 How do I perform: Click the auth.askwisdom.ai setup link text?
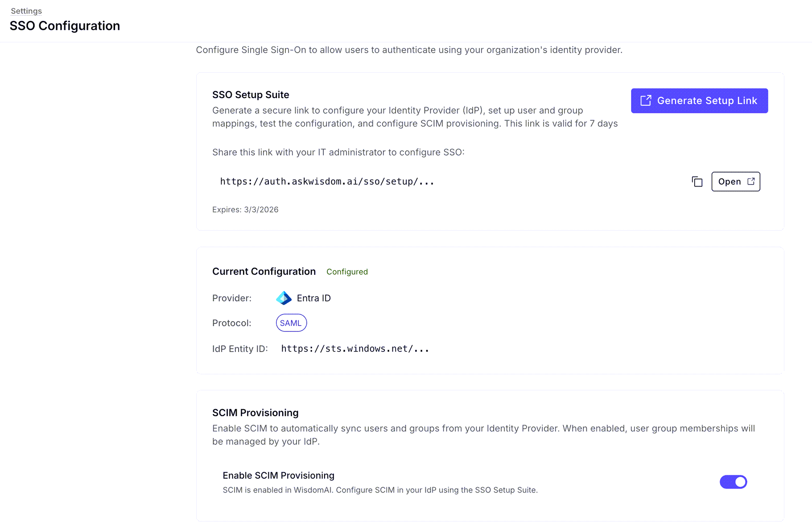tap(327, 181)
